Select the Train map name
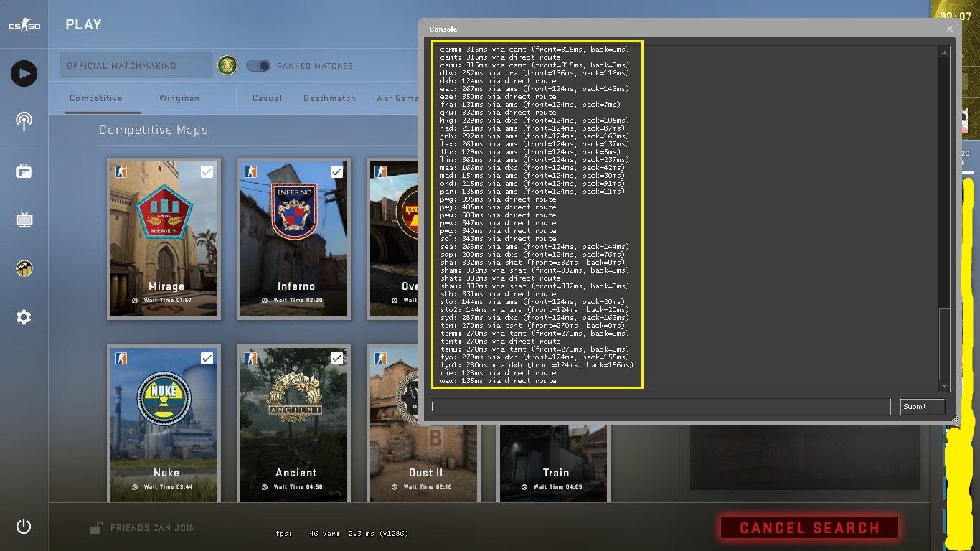 [556, 473]
